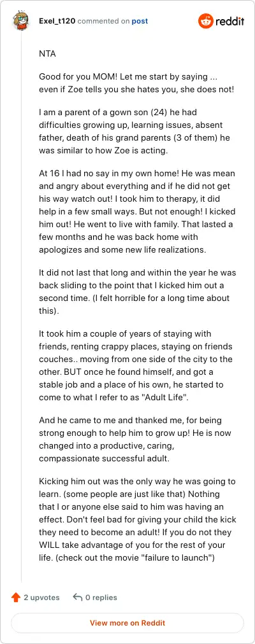This screenshot has height=644, width=255.
Task: Click the paragraph mentioning "Adult Life"
Action: coord(136,365)
